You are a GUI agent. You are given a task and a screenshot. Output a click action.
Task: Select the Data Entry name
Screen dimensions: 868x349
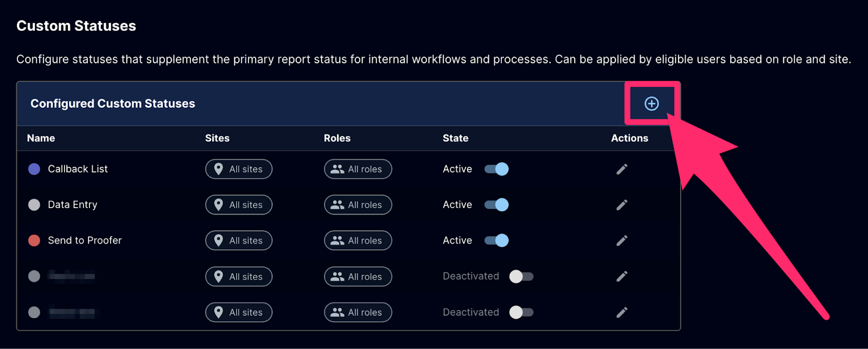[73, 205]
